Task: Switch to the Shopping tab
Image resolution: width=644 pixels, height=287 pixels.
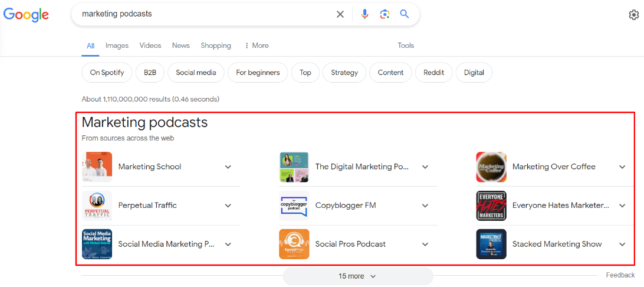Action: [216, 45]
